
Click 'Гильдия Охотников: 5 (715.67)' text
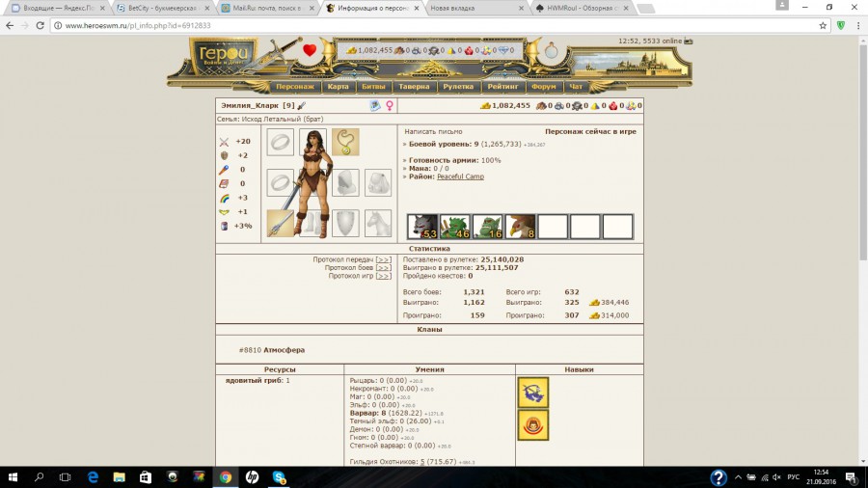point(403,461)
